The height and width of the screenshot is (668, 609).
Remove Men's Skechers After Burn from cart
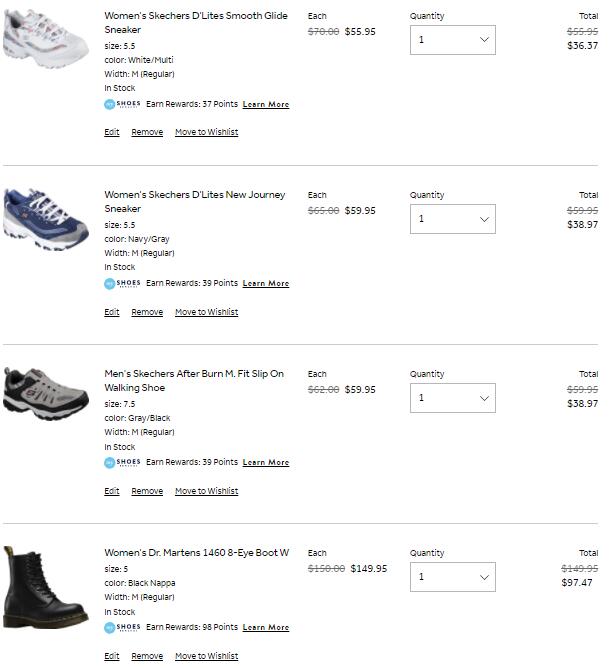pos(147,491)
